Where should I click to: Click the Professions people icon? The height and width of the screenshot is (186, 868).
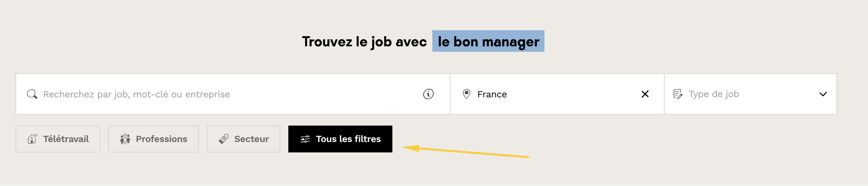pyautogui.click(x=125, y=139)
